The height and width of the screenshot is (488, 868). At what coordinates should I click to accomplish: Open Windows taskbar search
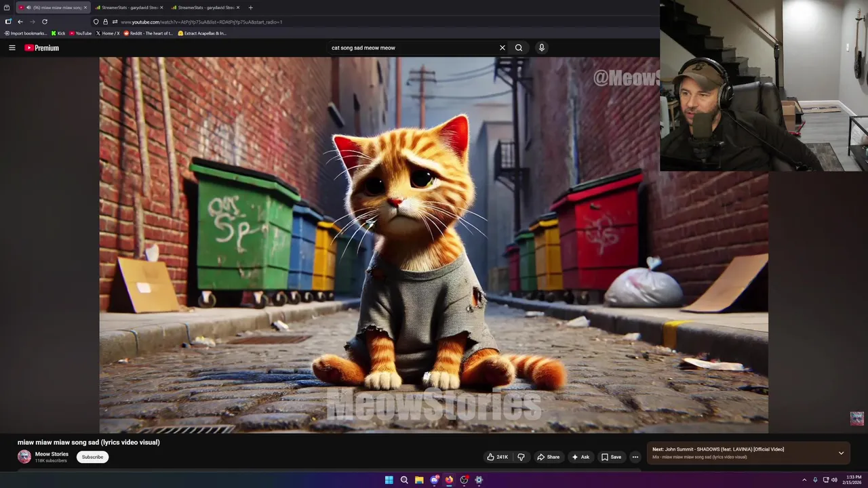pyautogui.click(x=404, y=480)
